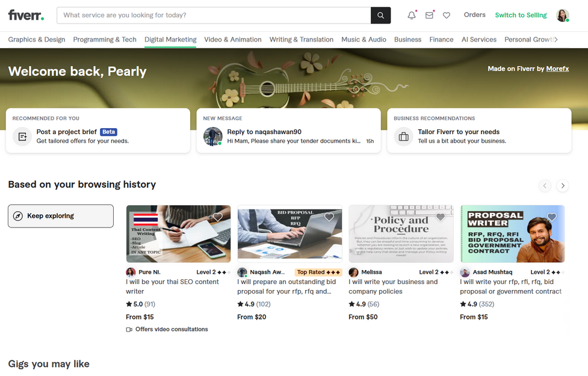
Task: Open the AI Services category
Action: [x=479, y=39]
